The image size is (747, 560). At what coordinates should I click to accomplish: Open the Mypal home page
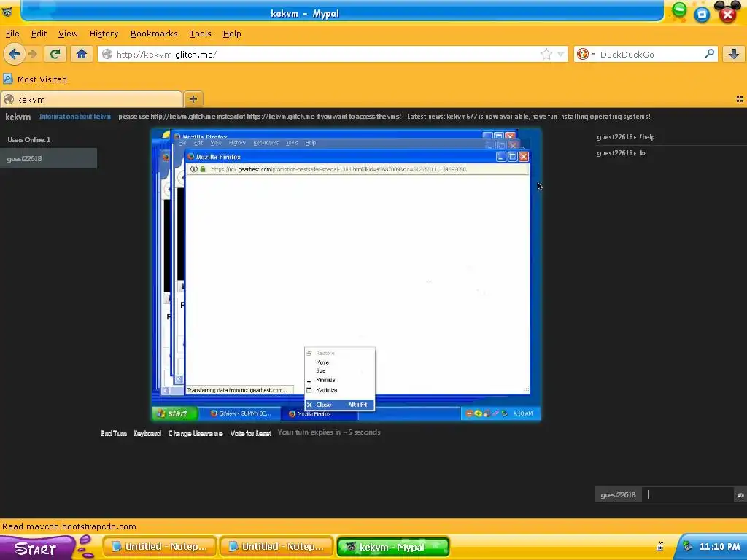pos(82,54)
